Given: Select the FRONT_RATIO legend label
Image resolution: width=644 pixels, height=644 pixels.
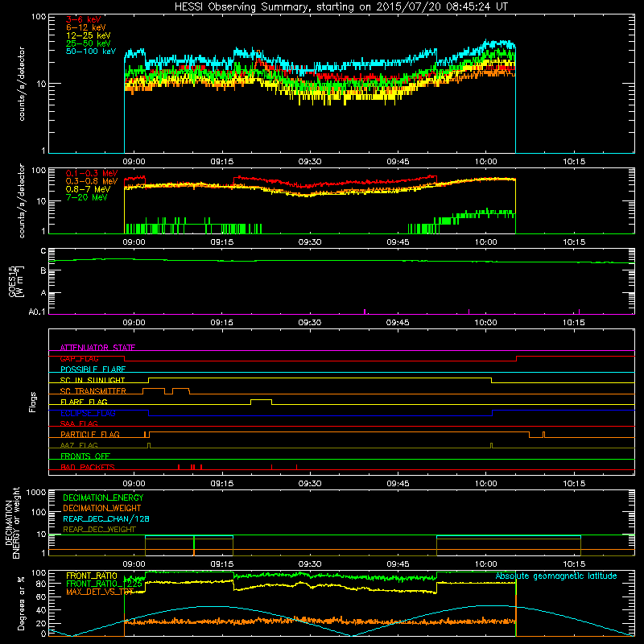Looking at the screenshot, I should (x=92, y=576).
